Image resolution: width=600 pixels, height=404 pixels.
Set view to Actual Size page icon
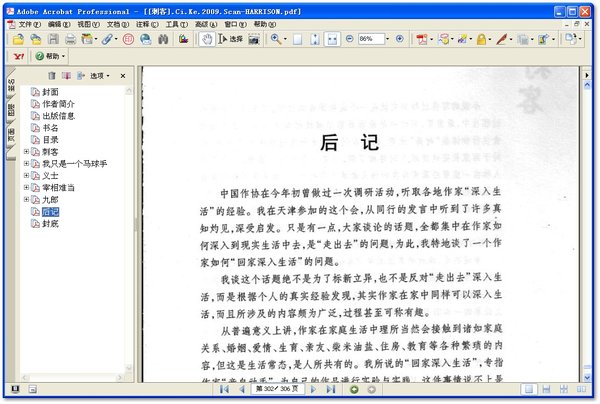click(x=297, y=39)
